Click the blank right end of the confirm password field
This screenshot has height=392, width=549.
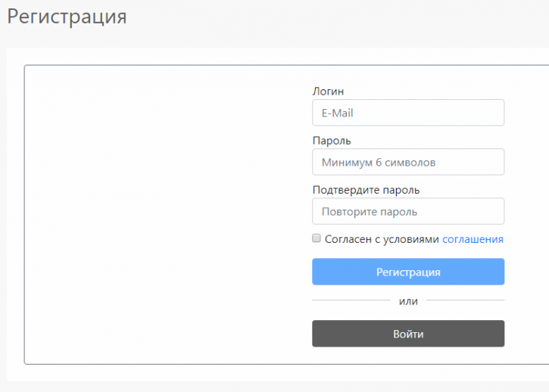[460, 211]
